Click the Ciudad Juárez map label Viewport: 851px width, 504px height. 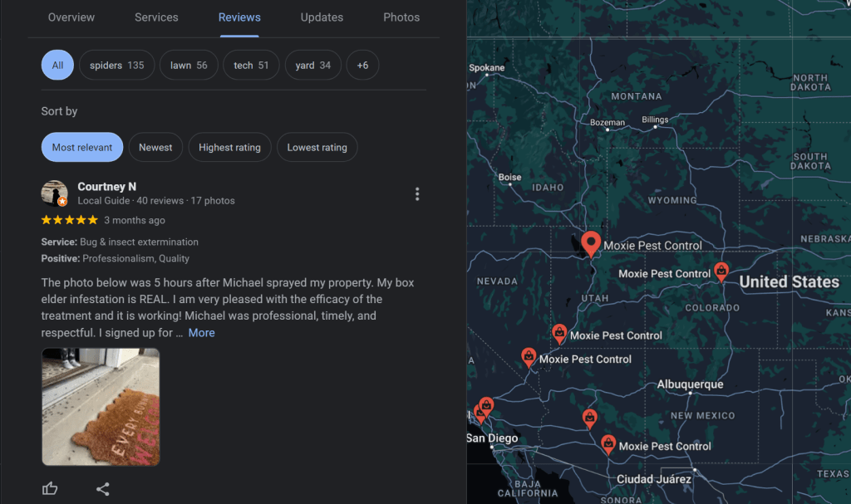(654, 480)
